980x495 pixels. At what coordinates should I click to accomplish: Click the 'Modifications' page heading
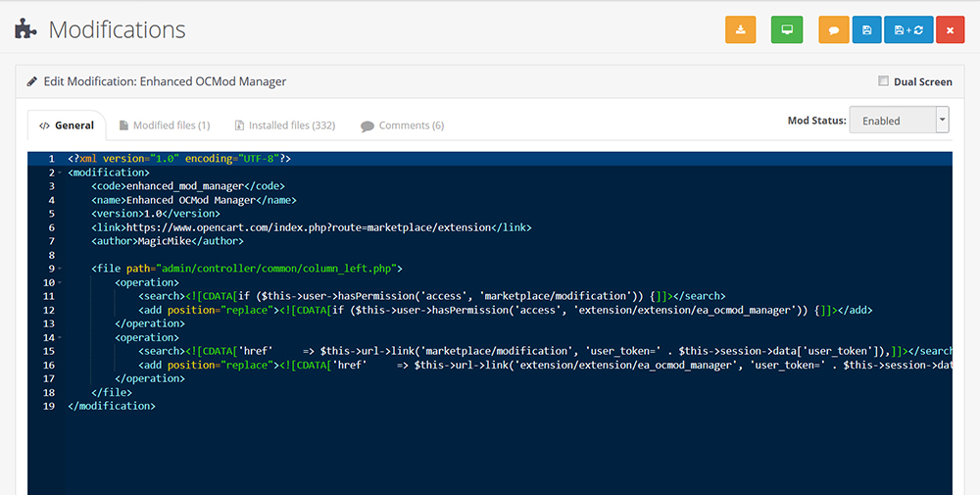click(117, 29)
